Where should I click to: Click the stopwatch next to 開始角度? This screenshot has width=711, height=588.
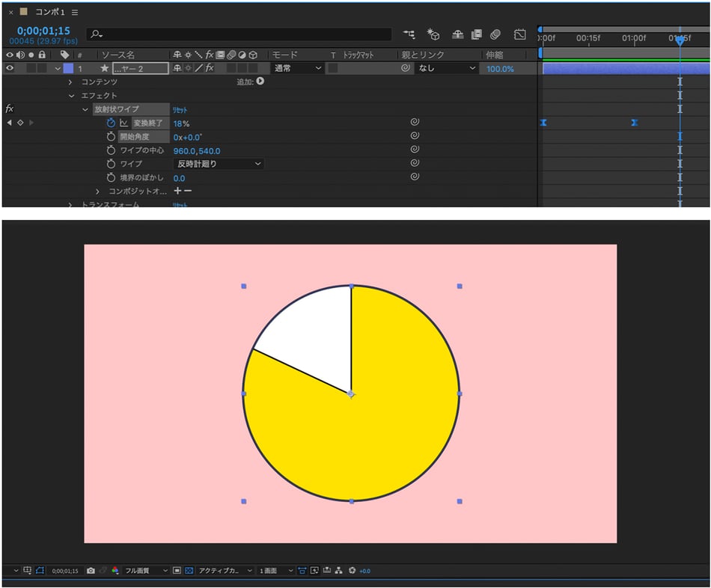(111, 137)
